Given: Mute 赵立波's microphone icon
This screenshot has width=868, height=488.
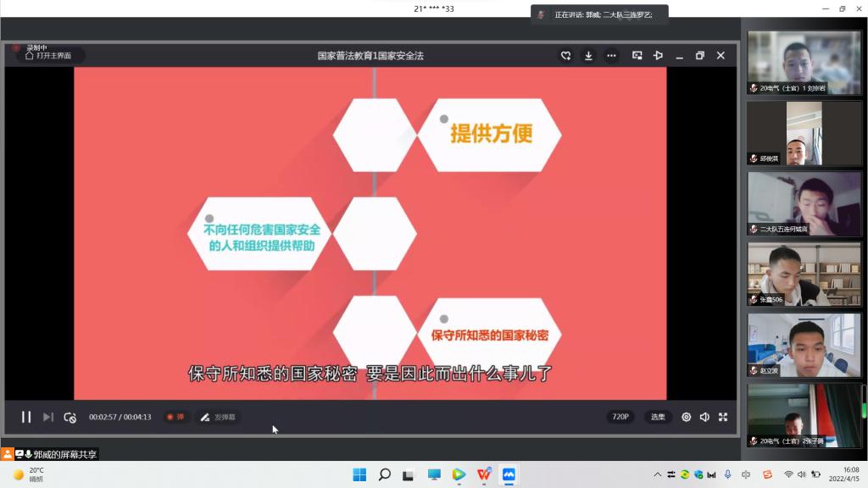Looking at the screenshot, I should click(752, 369).
